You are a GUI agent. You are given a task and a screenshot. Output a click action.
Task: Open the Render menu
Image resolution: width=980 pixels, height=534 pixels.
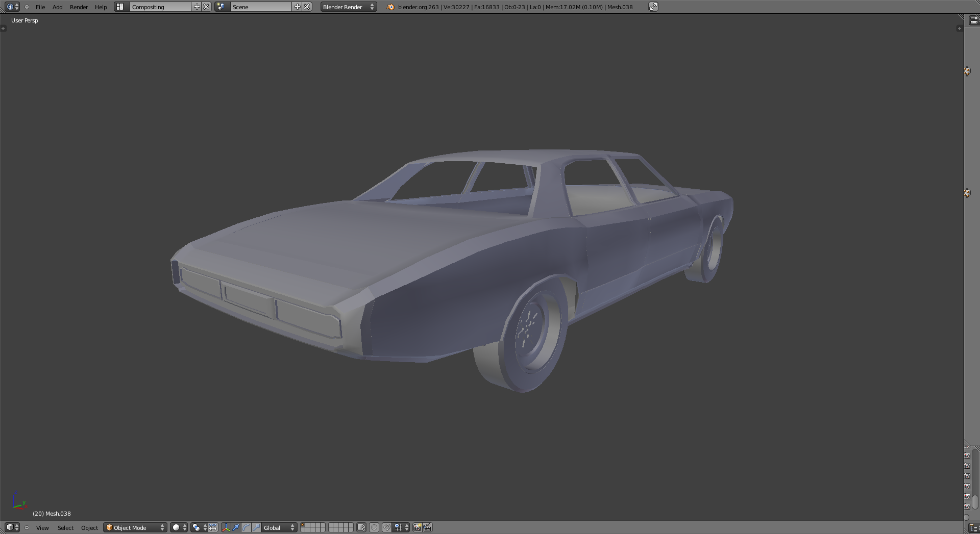(x=79, y=7)
